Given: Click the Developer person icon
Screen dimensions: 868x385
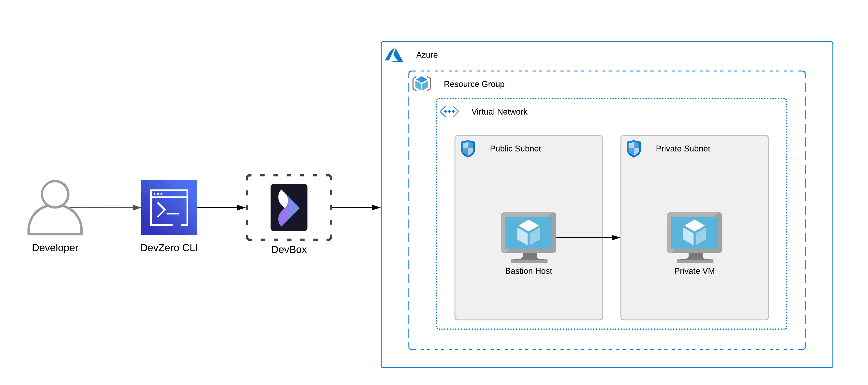Looking at the screenshot, I should tap(55, 207).
